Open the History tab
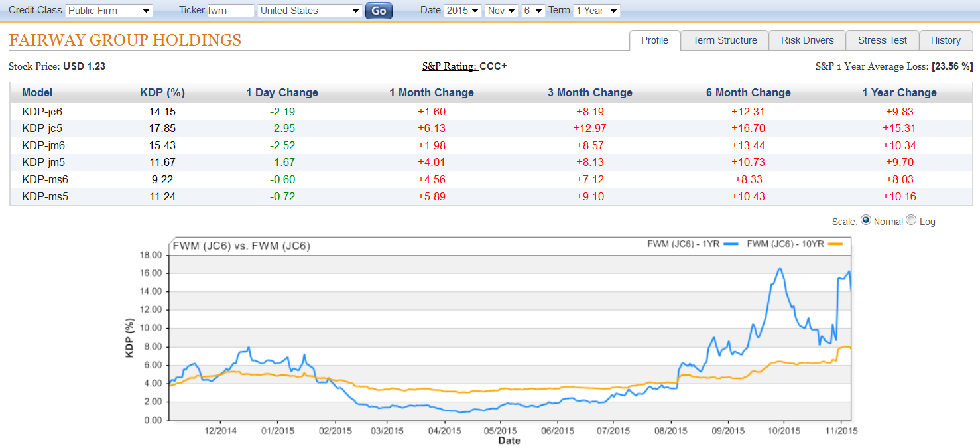980x448 pixels. [x=946, y=40]
